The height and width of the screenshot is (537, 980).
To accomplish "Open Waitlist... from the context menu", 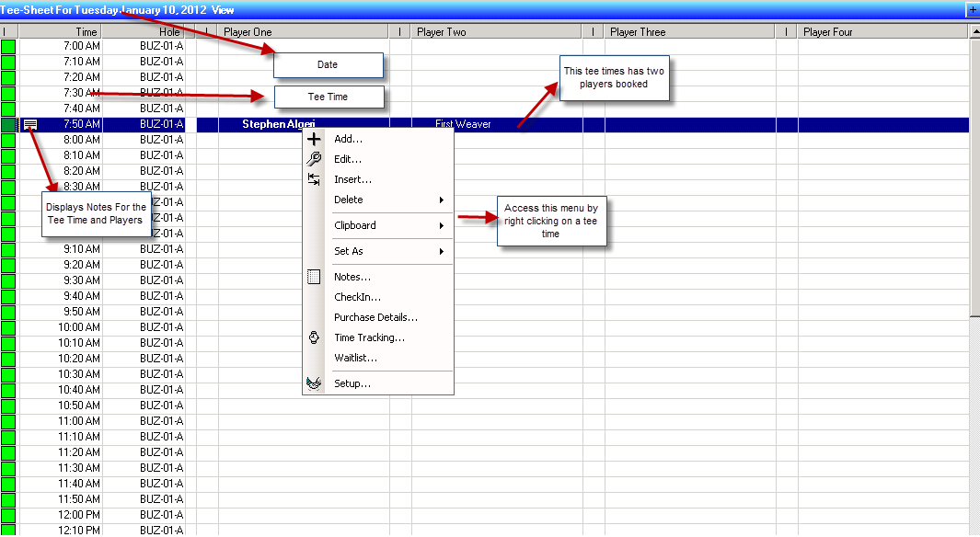I will [355, 358].
